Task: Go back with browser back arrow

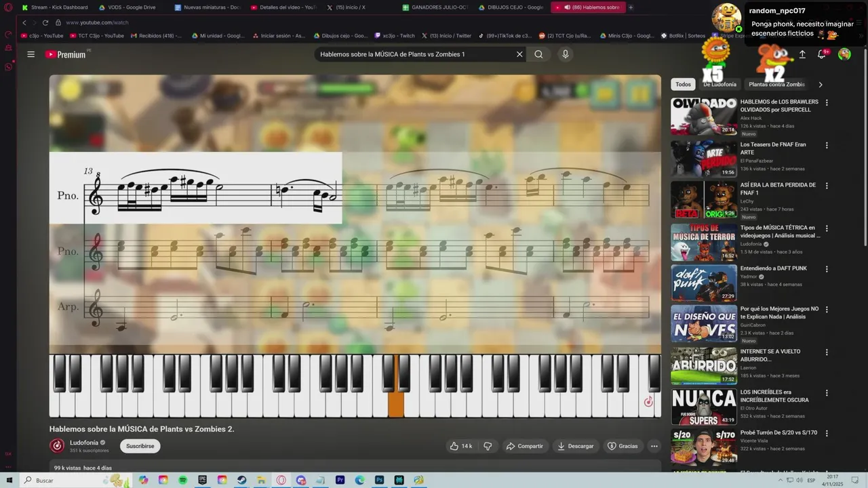Action: 24,22
